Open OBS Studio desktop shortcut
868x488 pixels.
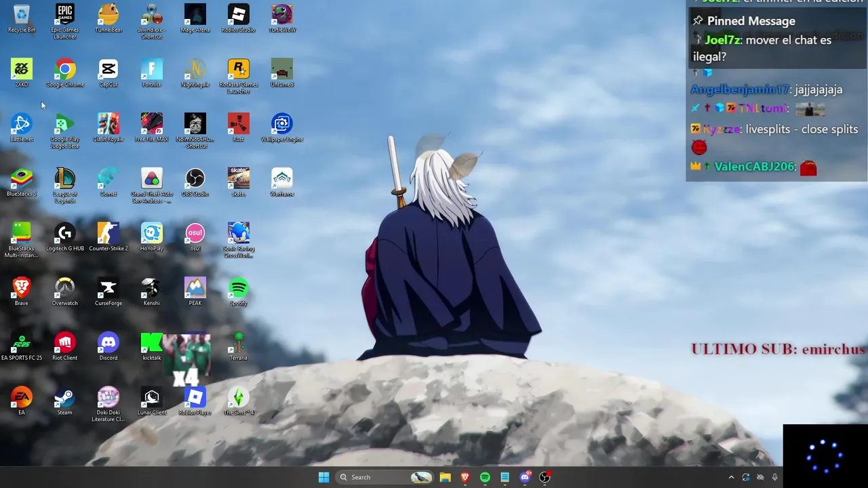pyautogui.click(x=195, y=183)
